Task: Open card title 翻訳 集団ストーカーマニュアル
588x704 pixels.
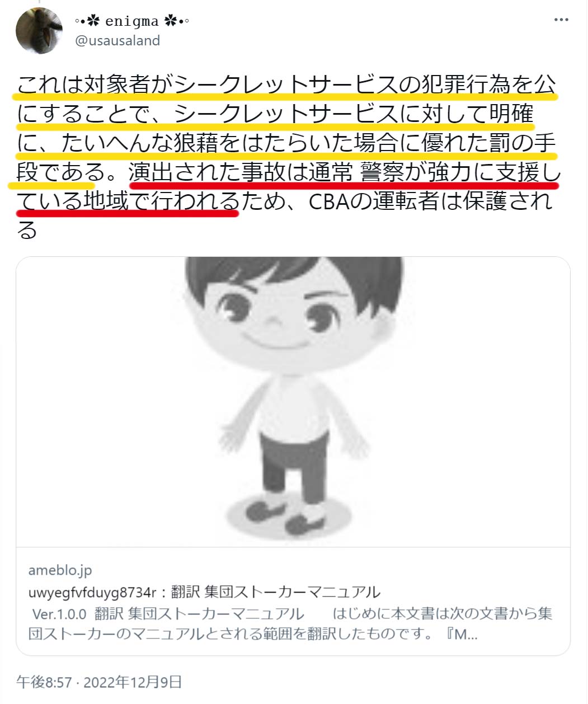Action: point(204,592)
